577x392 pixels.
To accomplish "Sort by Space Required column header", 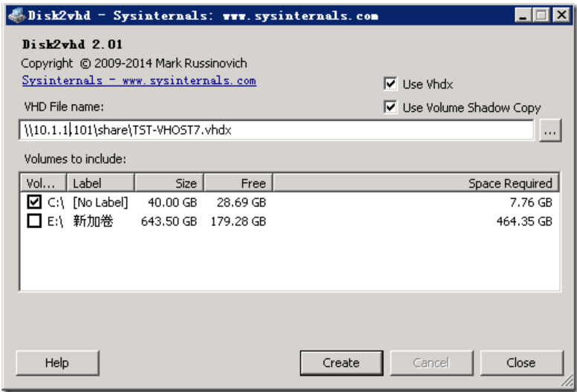I will [416, 183].
